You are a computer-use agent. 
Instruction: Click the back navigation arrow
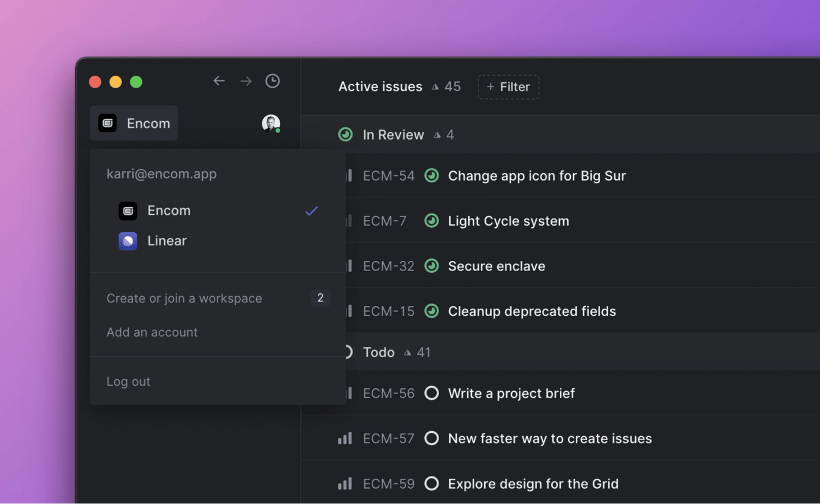point(219,81)
